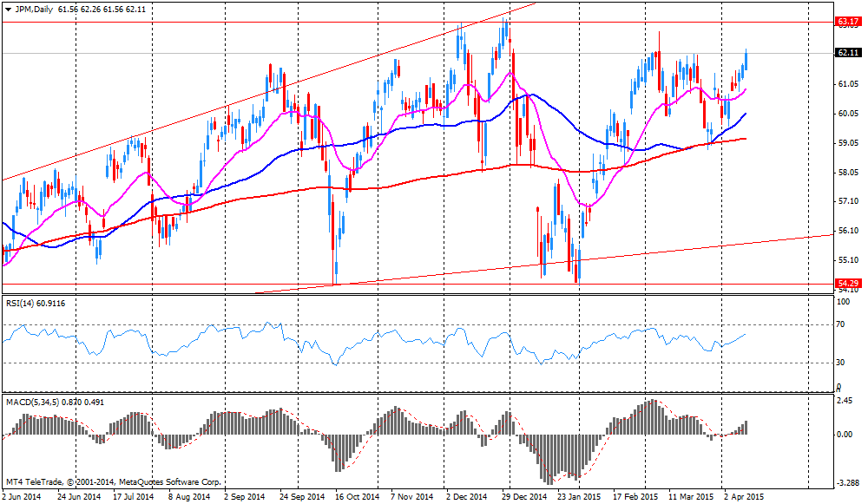This screenshot has width=868, height=504.
Task: Select the 62.11 current price label
Action: [x=848, y=53]
